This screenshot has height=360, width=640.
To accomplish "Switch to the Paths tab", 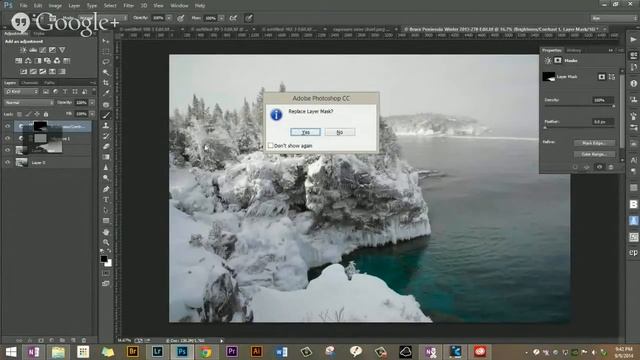I will pyautogui.click(x=49, y=83).
